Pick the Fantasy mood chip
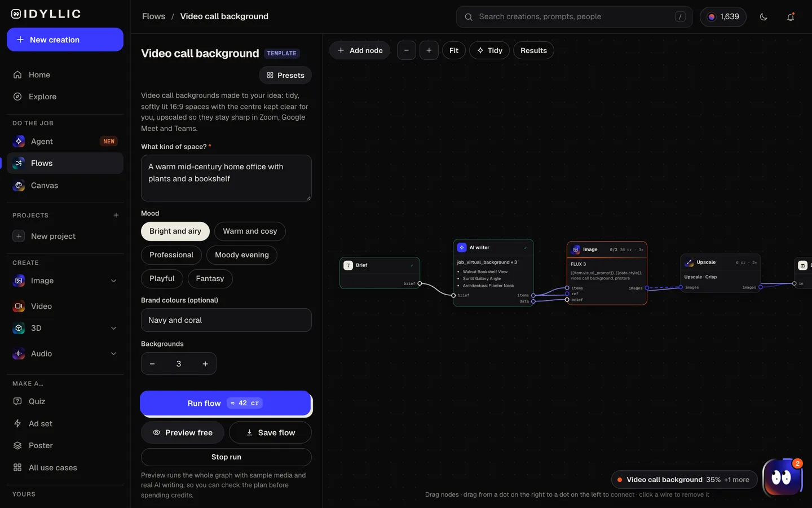This screenshot has height=508, width=812. pyautogui.click(x=210, y=279)
